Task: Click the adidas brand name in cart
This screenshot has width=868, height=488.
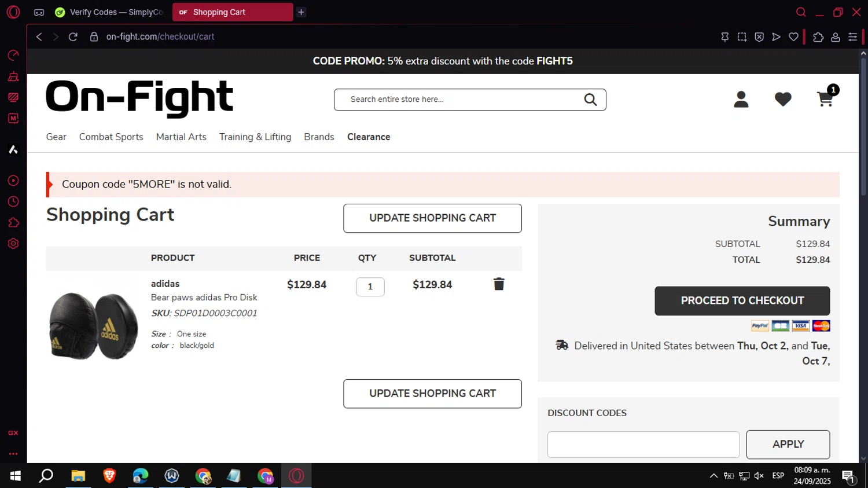Action: (x=165, y=284)
